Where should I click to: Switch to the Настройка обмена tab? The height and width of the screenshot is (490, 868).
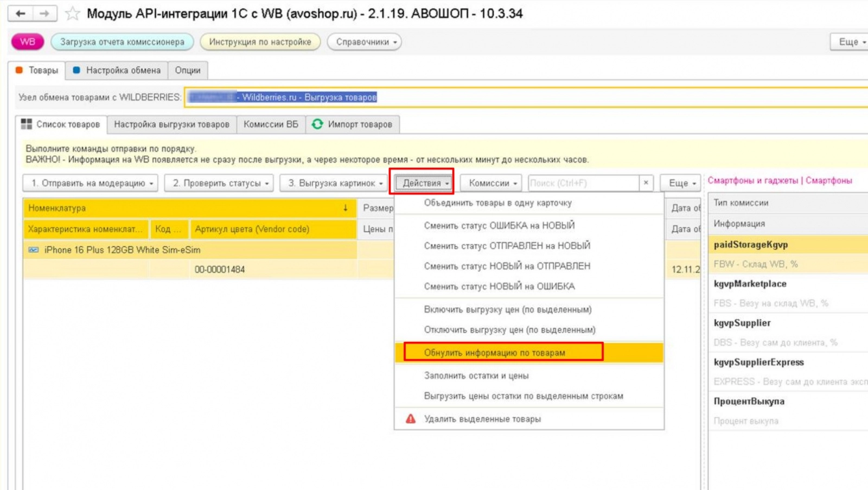coord(117,70)
